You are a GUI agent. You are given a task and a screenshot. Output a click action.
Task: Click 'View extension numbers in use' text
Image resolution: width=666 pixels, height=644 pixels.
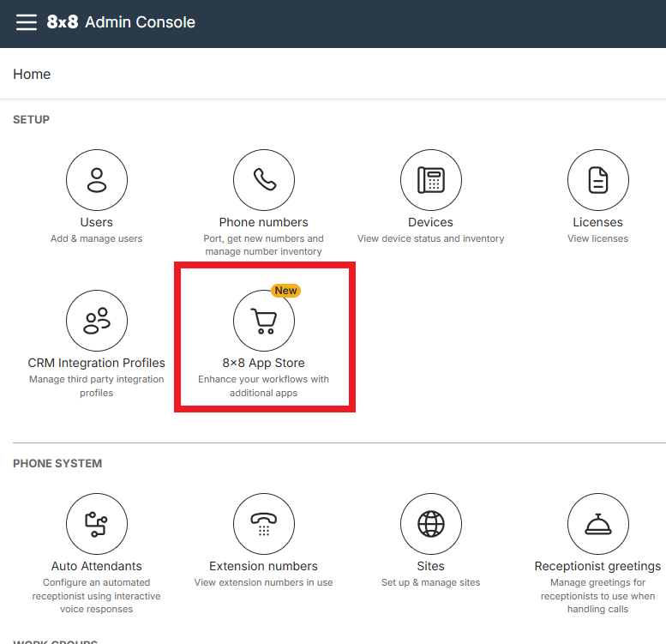pyautogui.click(x=263, y=582)
